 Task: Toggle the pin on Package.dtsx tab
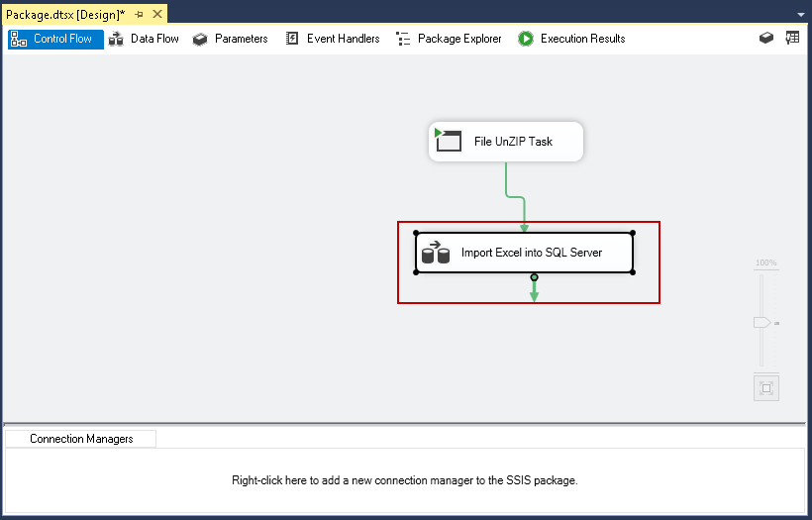pos(139,15)
